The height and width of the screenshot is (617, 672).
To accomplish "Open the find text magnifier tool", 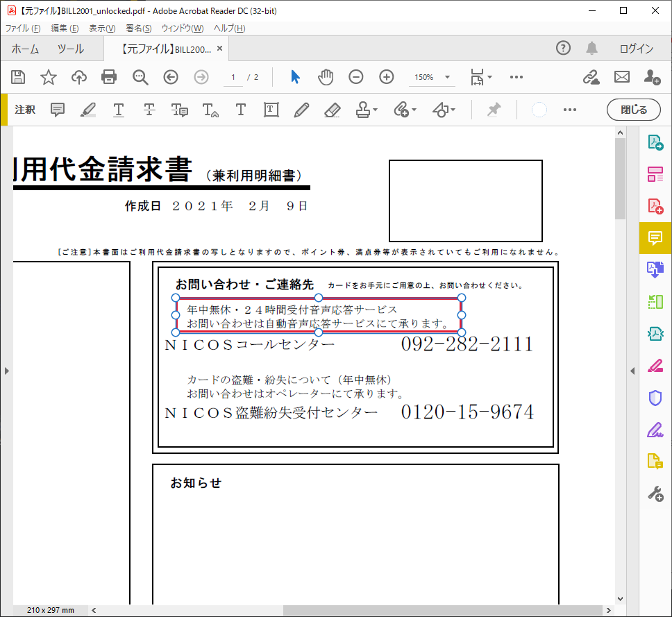I will 140,77.
